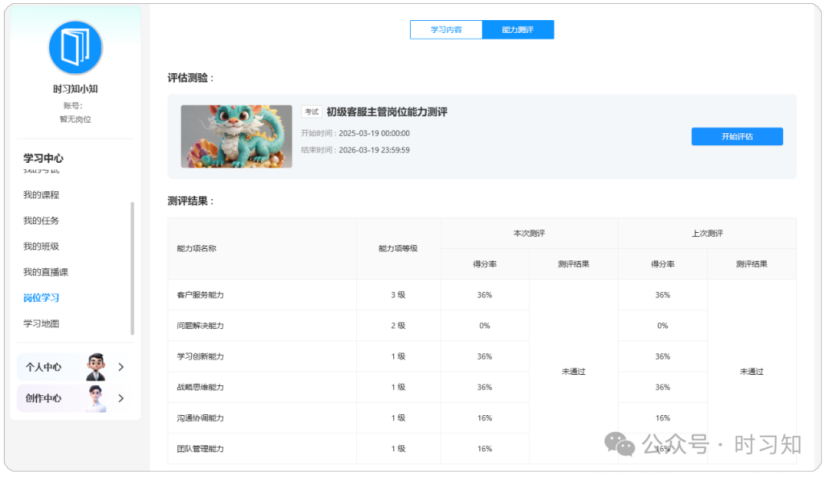Click the 客户服务能力 row name

(x=200, y=295)
